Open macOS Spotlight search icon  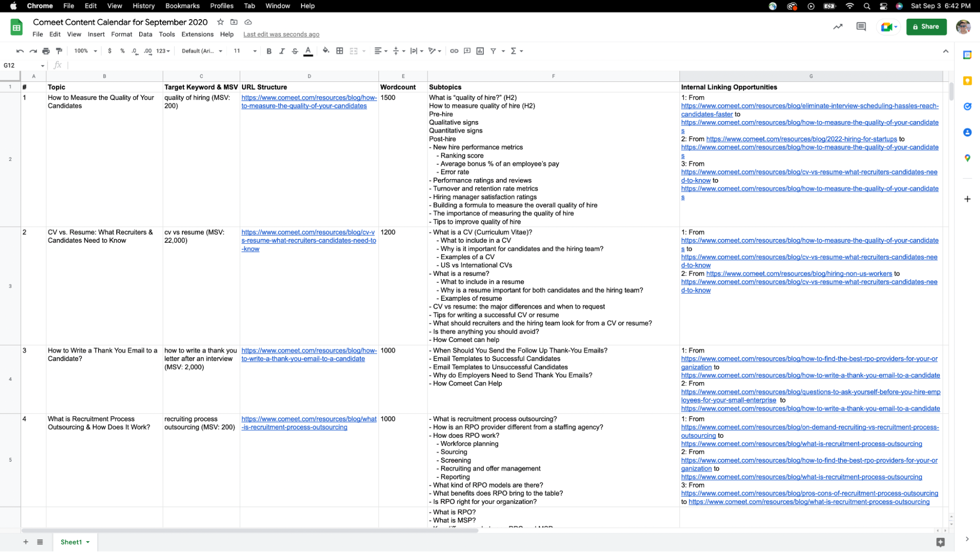(867, 6)
